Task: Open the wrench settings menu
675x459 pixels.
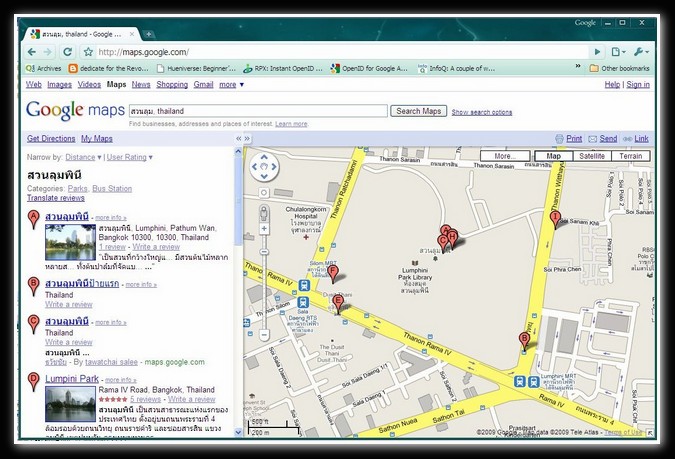Action: [641, 52]
